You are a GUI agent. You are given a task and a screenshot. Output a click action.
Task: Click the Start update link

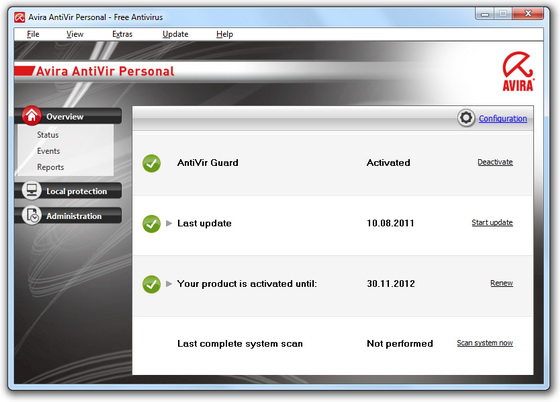point(492,223)
